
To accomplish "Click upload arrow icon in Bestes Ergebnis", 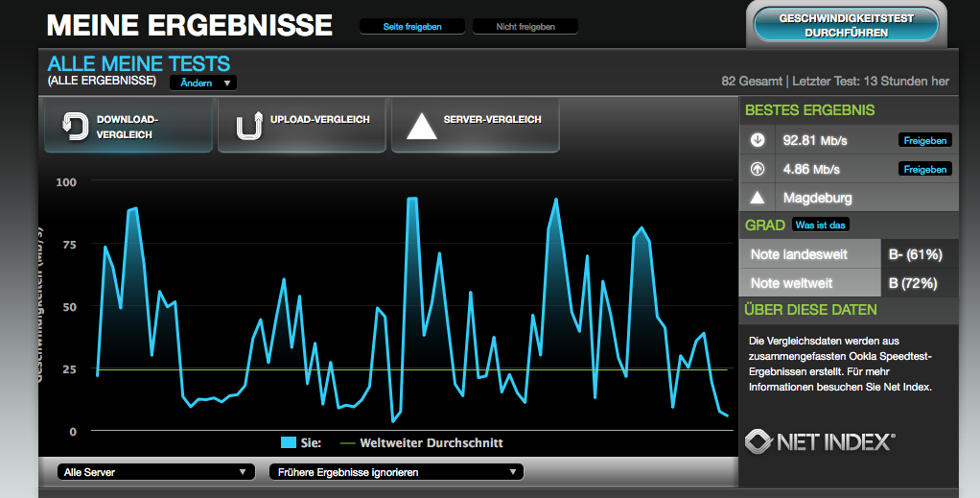I will [758, 169].
